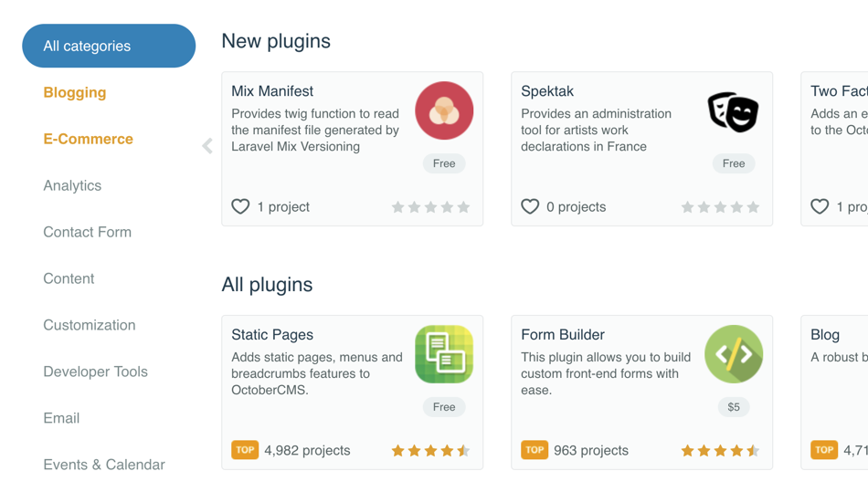Open the Blogging category
Screen dimensions: 868x492
tap(75, 92)
